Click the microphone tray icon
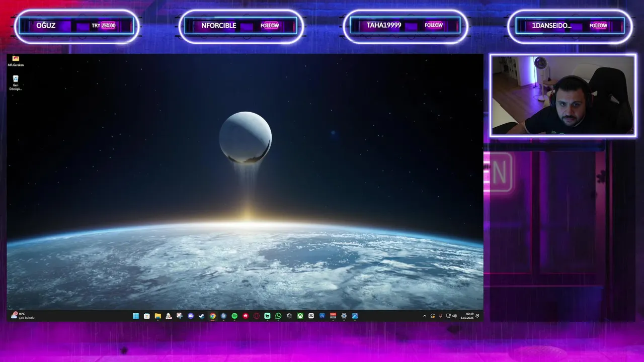The height and width of the screenshot is (362, 644). (441, 316)
